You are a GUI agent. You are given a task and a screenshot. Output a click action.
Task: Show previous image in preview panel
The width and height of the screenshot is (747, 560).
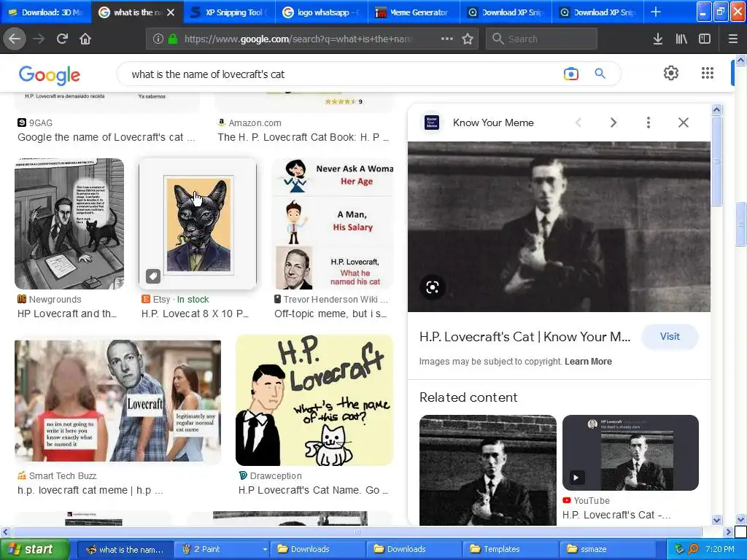click(578, 122)
